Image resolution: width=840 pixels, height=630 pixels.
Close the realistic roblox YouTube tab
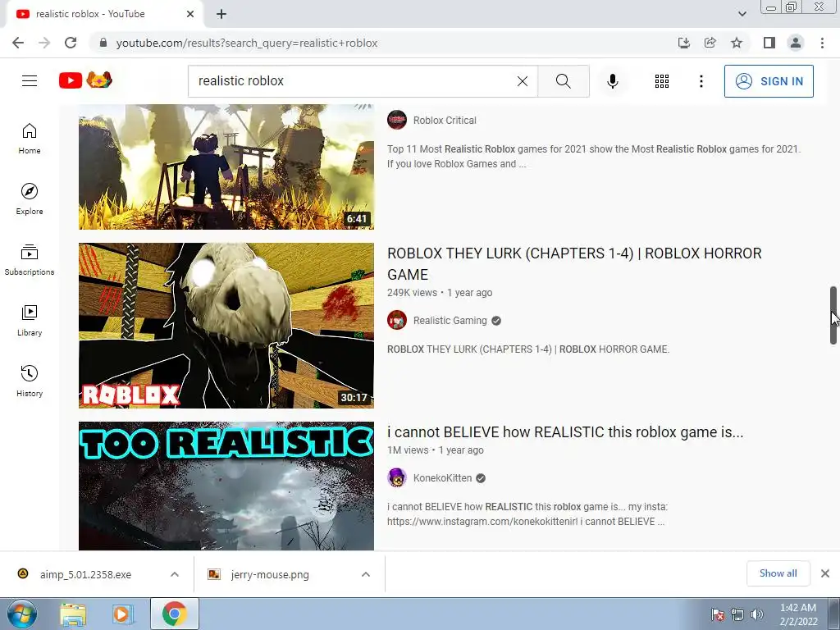(190, 14)
